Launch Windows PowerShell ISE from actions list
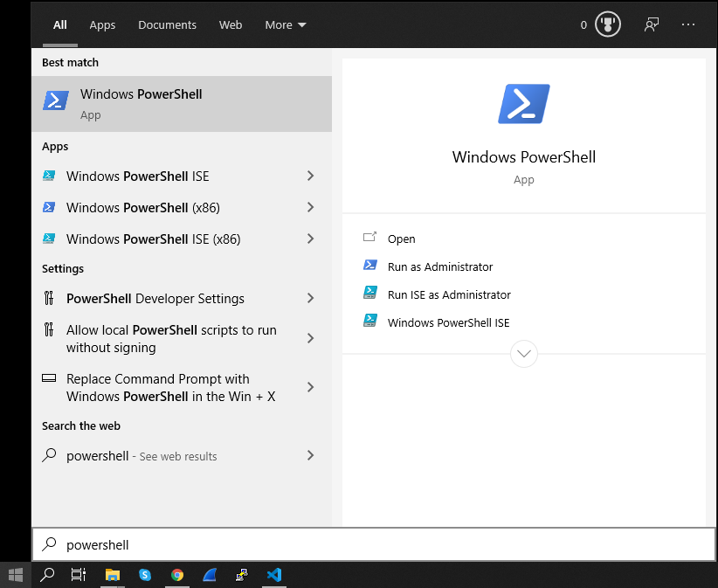Viewport: 718px width, 588px height. click(448, 323)
